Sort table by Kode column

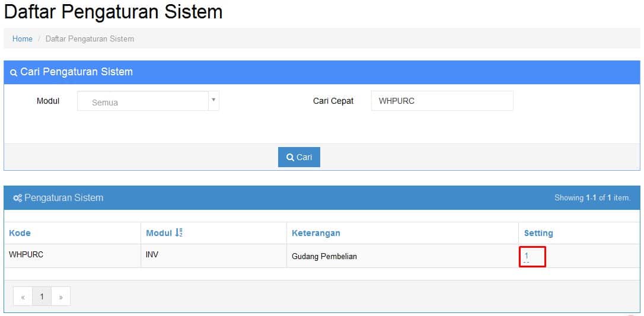coord(20,233)
